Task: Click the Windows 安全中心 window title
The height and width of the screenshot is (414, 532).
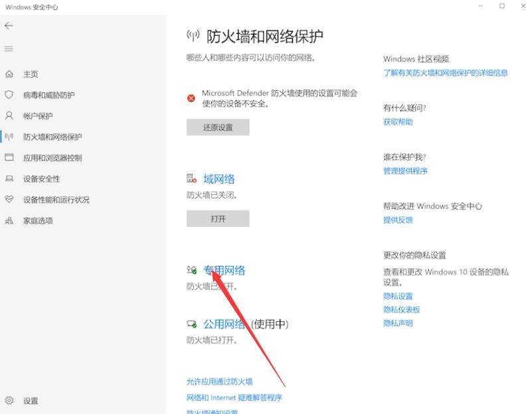Action: [32, 7]
